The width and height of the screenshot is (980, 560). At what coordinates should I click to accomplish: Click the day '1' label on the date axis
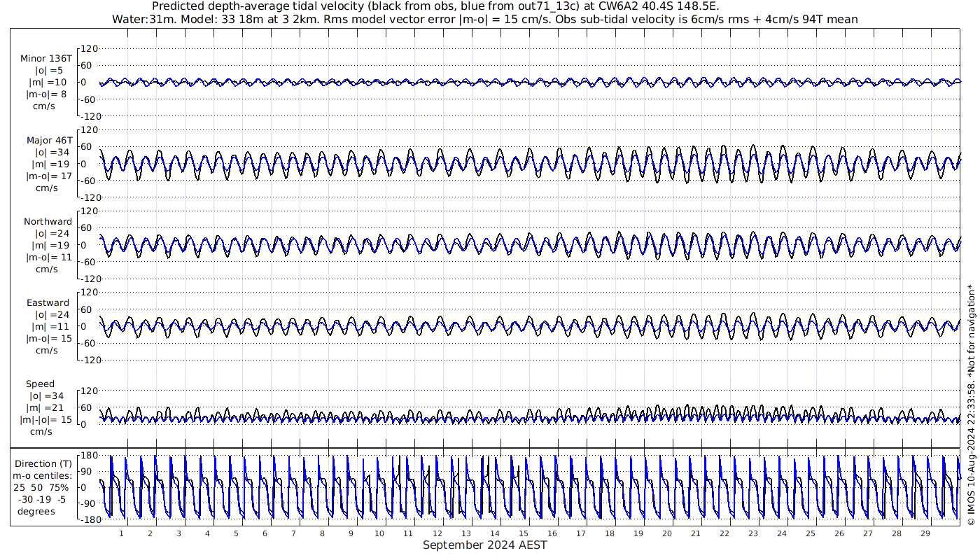tap(121, 533)
